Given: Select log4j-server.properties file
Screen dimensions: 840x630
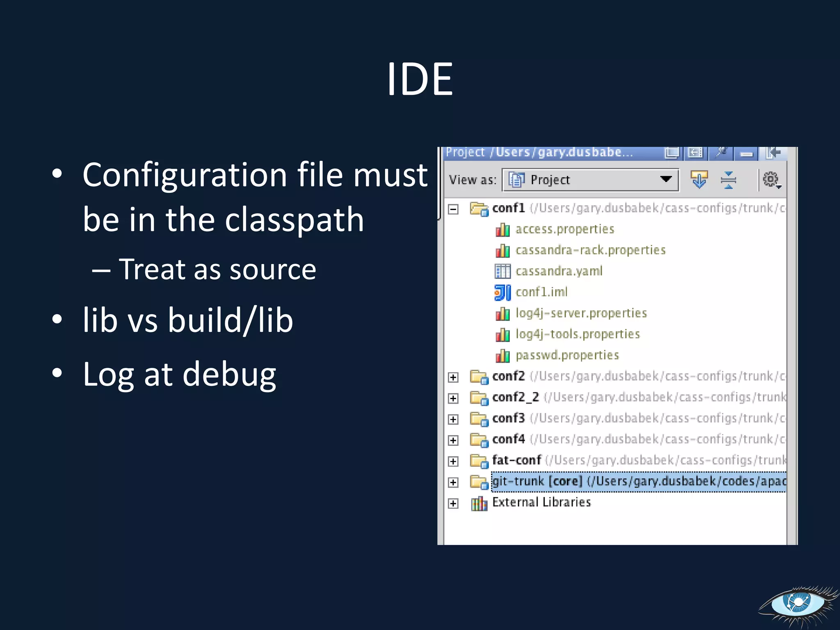Looking at the screenshot, I should click(x=581, y=313).
